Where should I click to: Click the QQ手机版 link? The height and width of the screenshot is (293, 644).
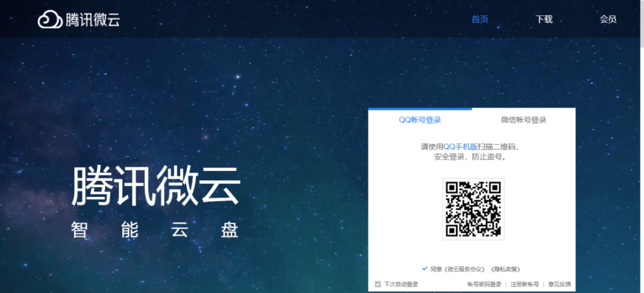click(x=460, y=146)
